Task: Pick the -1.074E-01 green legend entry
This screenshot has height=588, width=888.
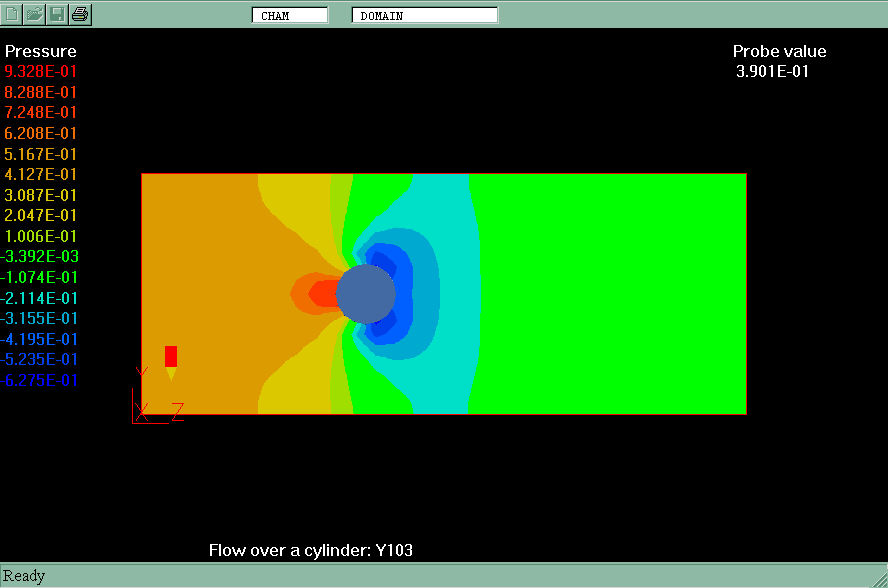Action: [40, 277]
